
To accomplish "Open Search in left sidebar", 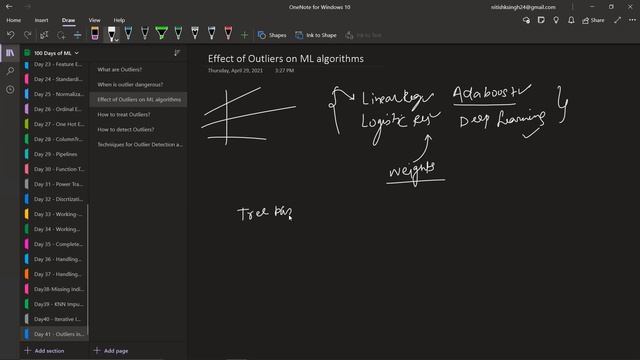I will [x=10, y=71].
